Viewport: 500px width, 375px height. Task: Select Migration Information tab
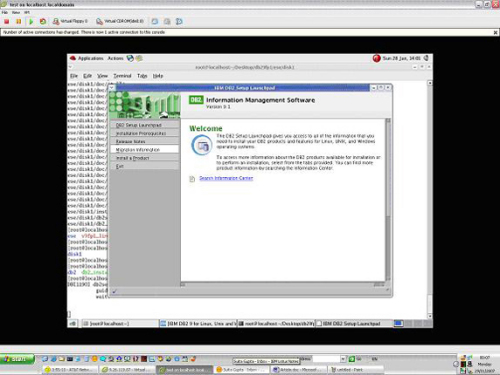(x=145, y=150)
